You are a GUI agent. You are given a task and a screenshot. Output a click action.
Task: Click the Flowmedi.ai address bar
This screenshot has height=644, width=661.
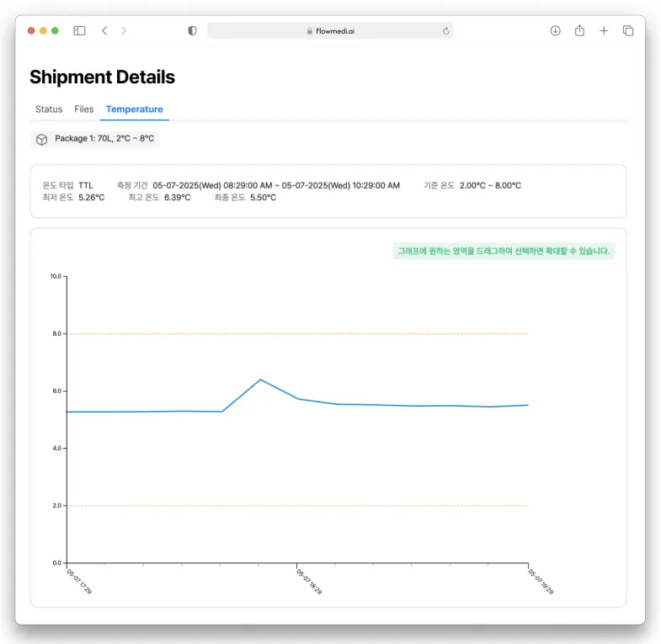(x=330, y=31)
